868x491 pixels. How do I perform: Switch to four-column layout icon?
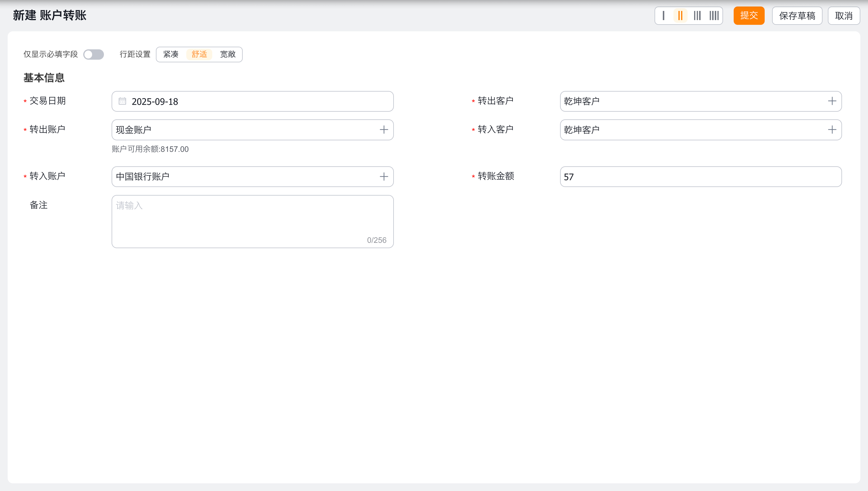714,16
